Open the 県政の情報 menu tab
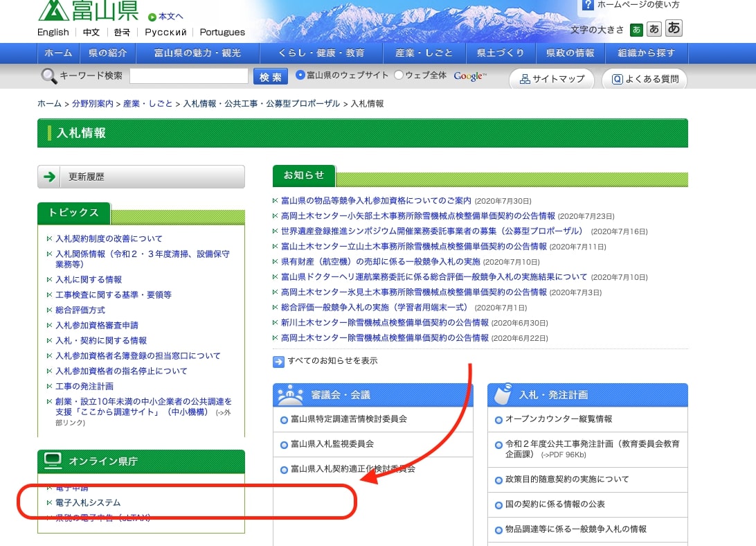 570,53
